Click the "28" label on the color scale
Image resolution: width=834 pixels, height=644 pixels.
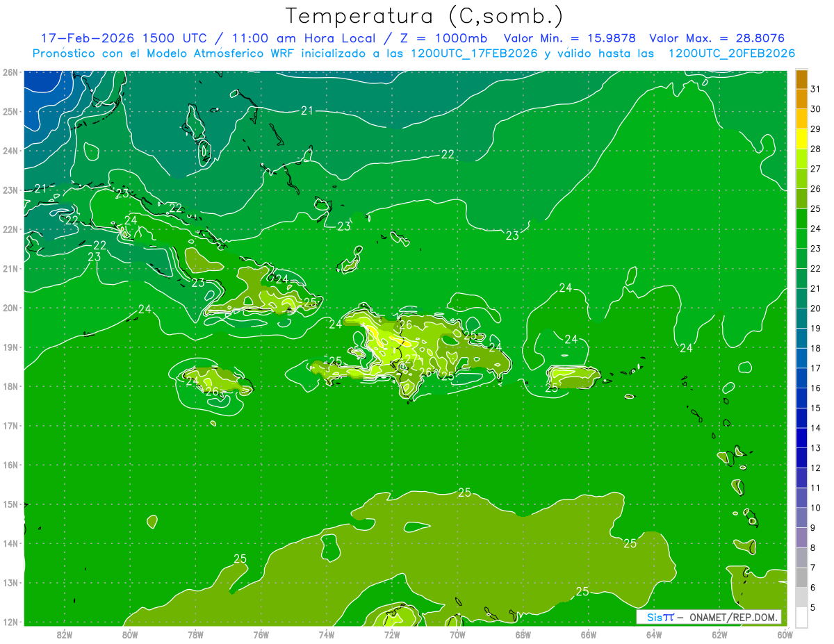point(815,149)
